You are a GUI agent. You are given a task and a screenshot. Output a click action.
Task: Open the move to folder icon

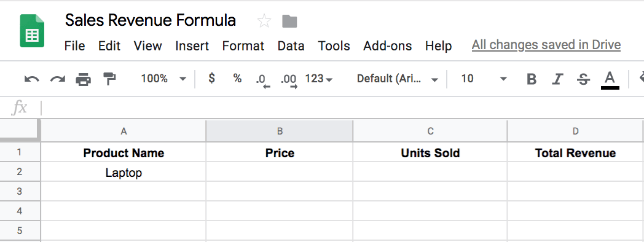click(x=289, y=21)
